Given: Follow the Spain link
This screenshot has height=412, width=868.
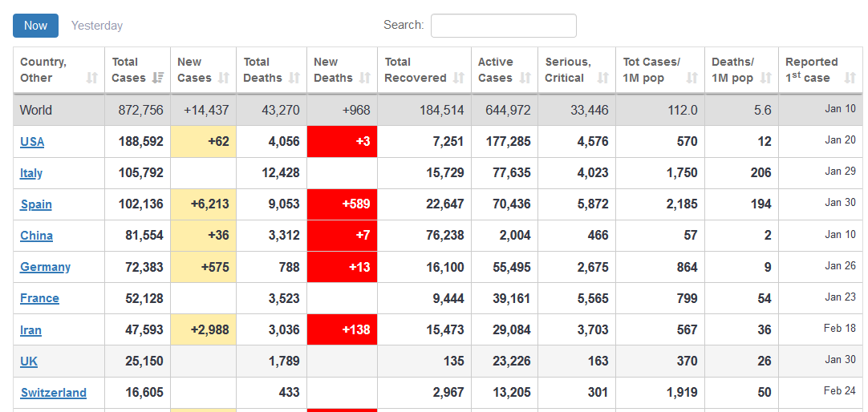Looking at the screenshot, I should [36, 204].
